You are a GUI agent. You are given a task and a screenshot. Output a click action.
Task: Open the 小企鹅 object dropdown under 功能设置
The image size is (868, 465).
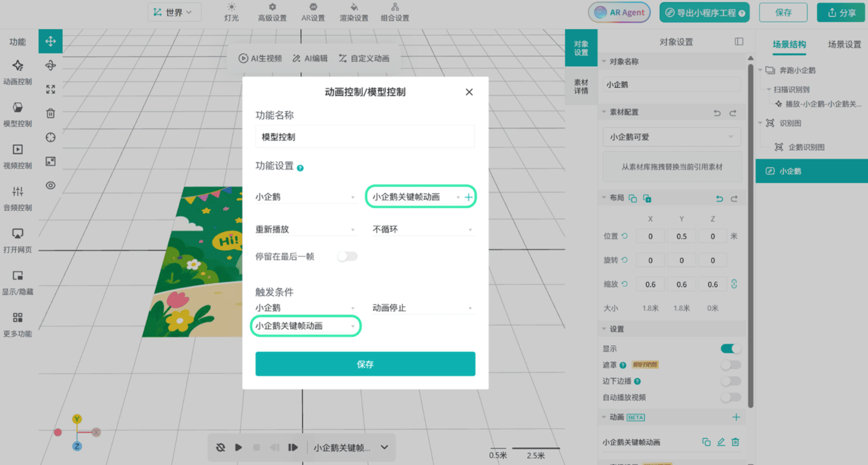point(306,197)
